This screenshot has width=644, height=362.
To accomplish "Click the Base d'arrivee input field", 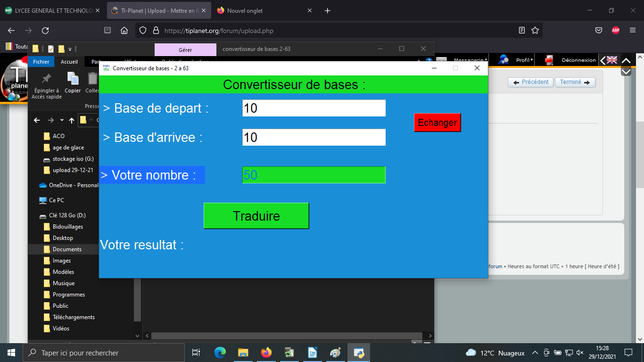I will [x=314, y=137].
